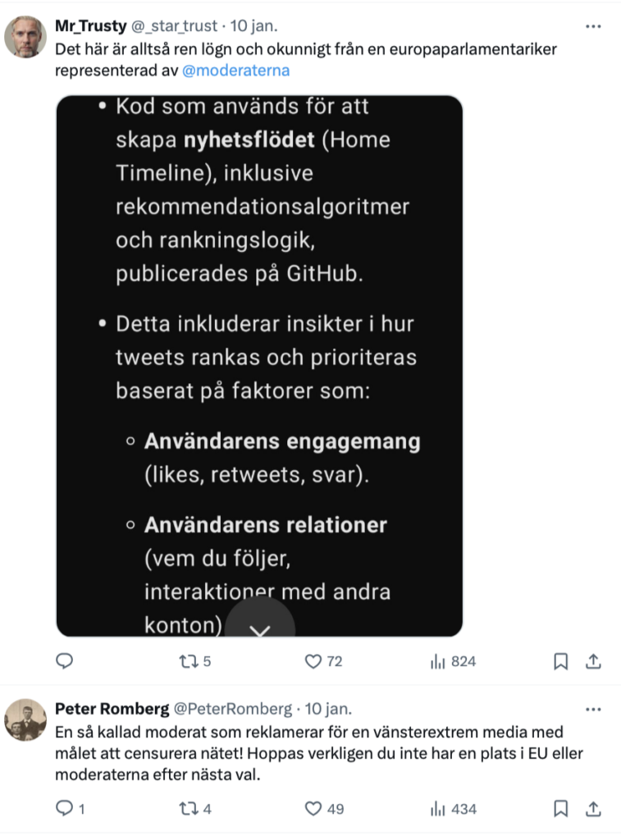The width and height of the screenshot is (621, 840).
Task: Reply to Peter Romberg's tweet
Action: pyautogui.click(x=65, y=809)
